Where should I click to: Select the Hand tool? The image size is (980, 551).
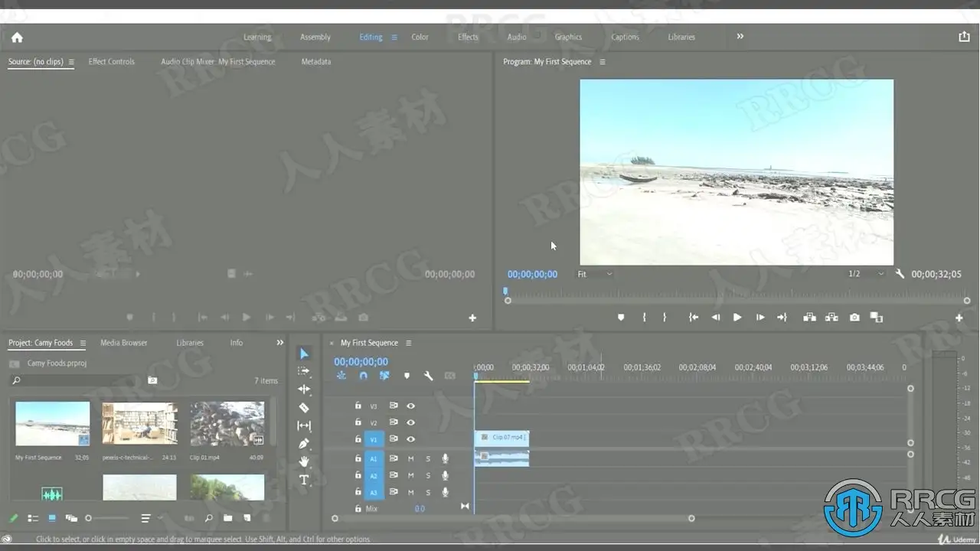pos(304,461)
